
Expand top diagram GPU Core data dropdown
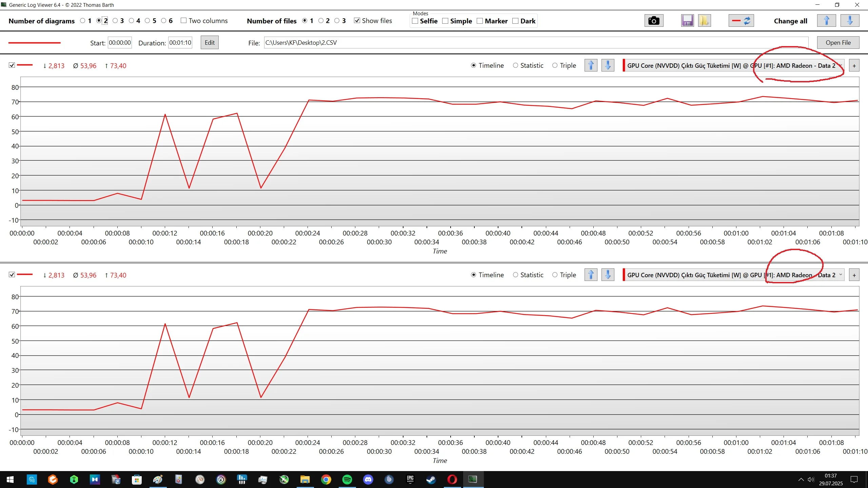(x=841, y=65)
